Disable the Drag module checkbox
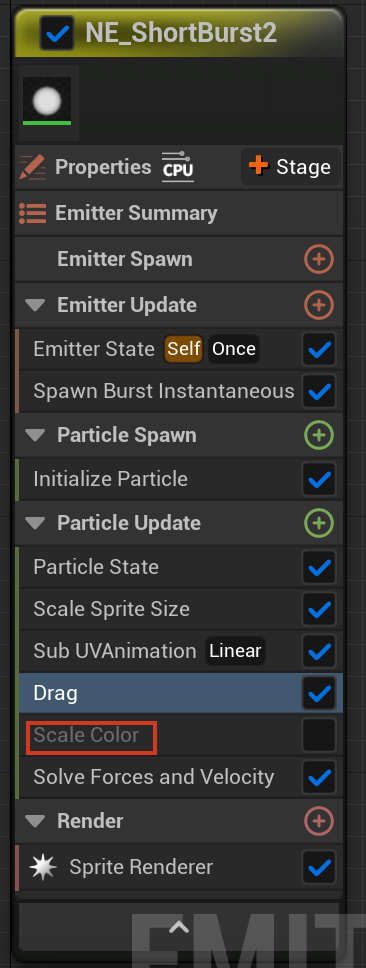This screenshot has height=968, width=366. tap(318, 693)
